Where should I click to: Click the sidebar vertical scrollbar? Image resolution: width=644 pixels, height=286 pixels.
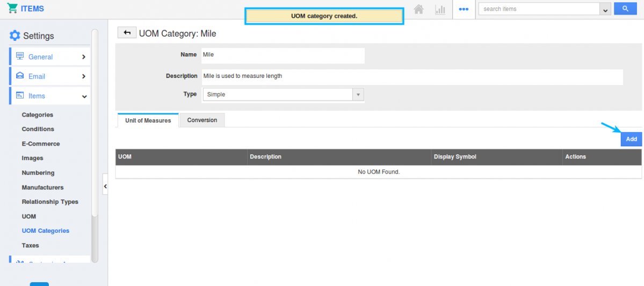point(95,123)
